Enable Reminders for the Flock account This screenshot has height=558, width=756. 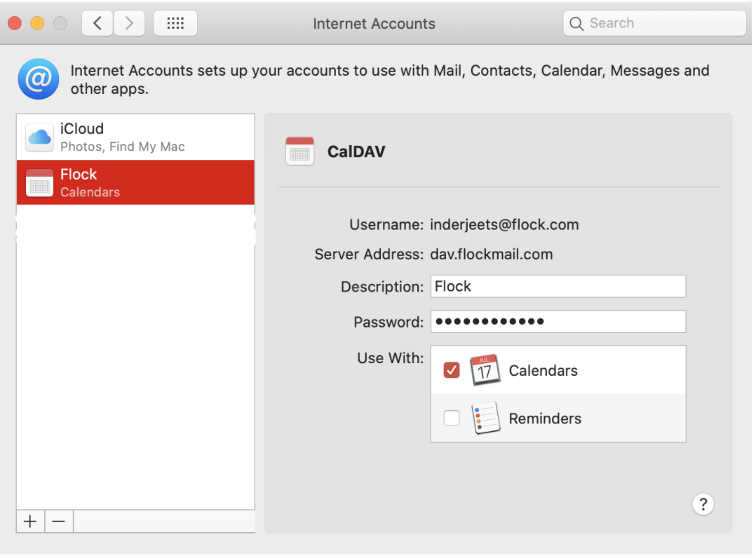pos(452,418)
